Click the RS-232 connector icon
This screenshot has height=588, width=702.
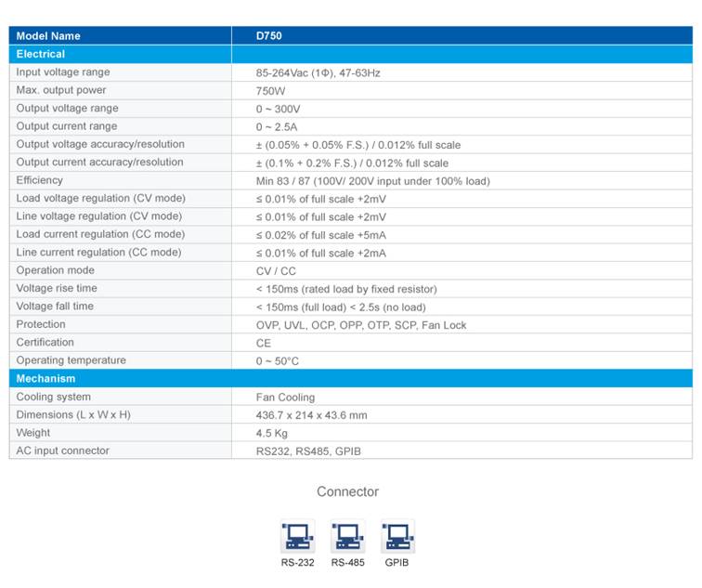pyautogui.click(x=298, y=536)
